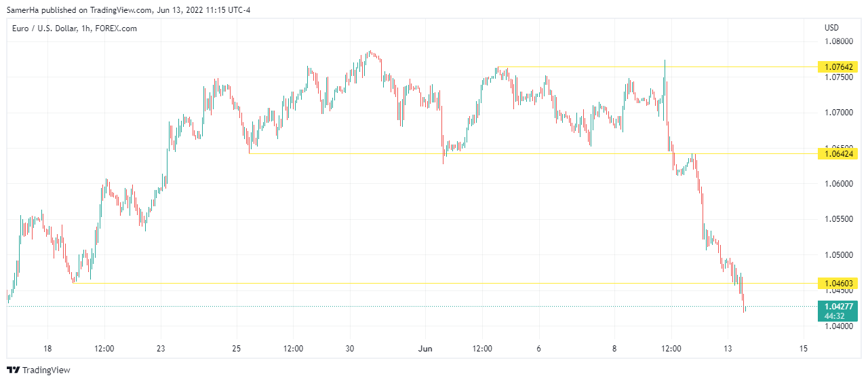Click the 1.06000 price axis label

[839, 184]
